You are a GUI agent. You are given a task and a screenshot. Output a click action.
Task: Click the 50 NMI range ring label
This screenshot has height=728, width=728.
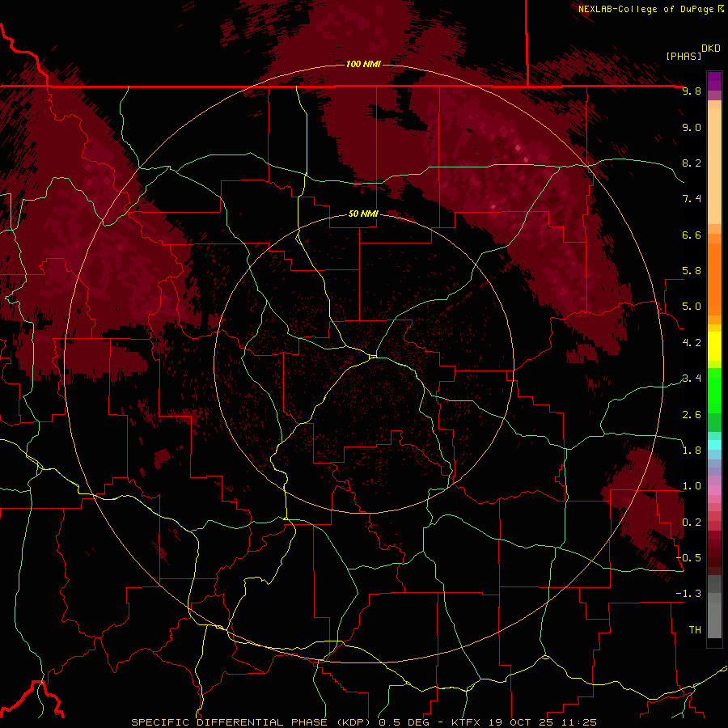tap(363, 214)
